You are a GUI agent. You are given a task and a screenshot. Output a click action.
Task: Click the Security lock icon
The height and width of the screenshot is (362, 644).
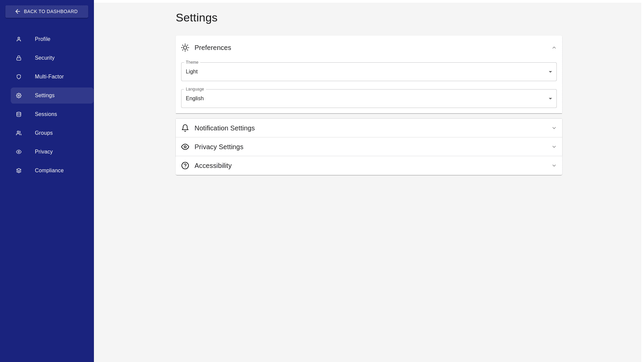click(x=19, y=58)
